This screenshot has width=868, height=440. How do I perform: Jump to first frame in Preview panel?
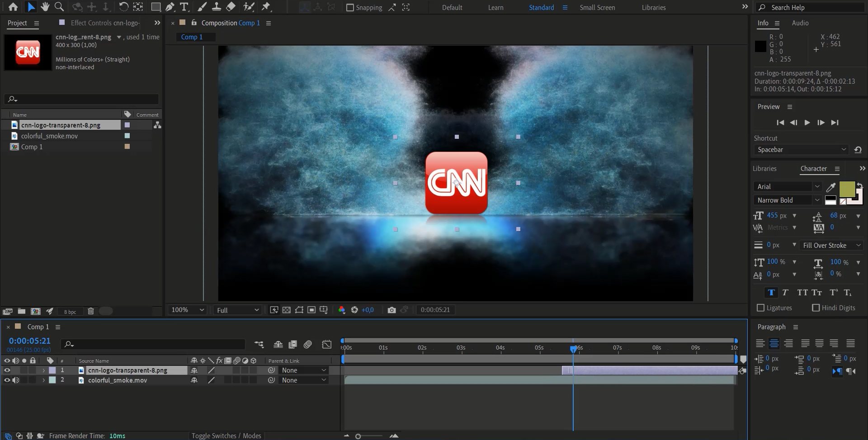coord(780,123)
